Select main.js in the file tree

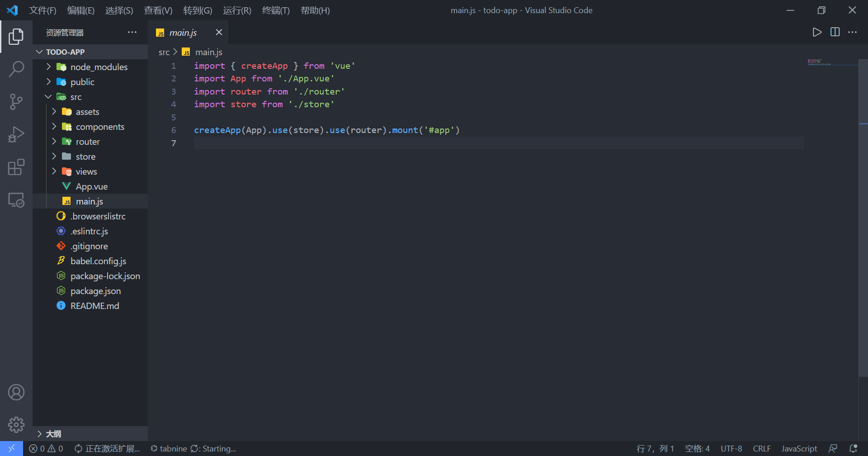pyautogui.click(x=90, y=201)
